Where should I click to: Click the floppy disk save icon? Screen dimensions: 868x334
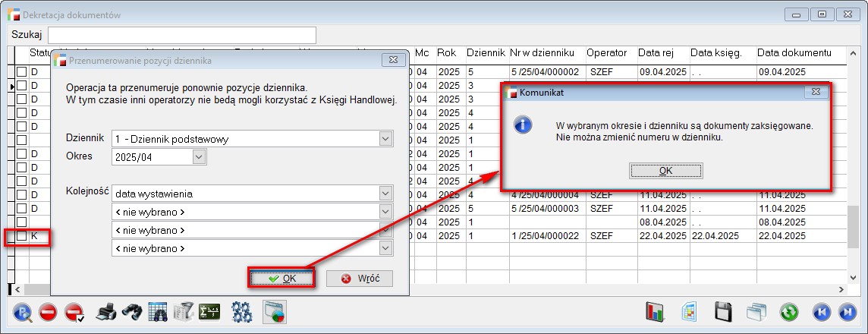point(723,311)
